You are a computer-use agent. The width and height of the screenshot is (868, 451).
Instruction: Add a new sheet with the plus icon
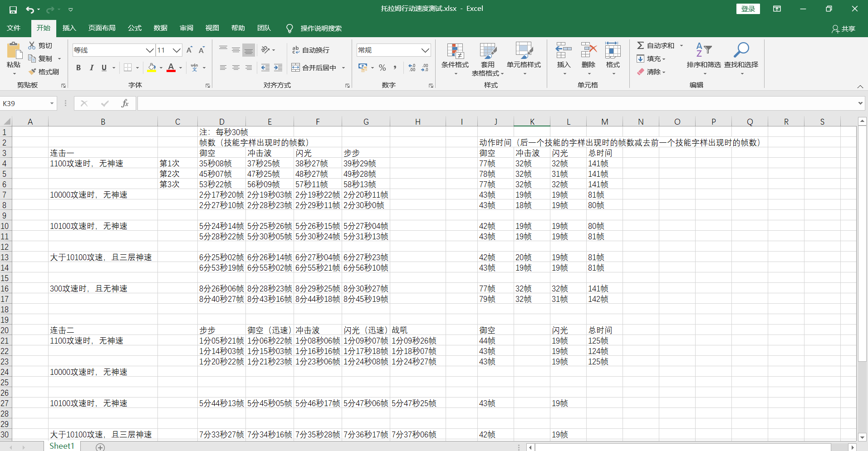pyautogui.click(x=100, y=447)
